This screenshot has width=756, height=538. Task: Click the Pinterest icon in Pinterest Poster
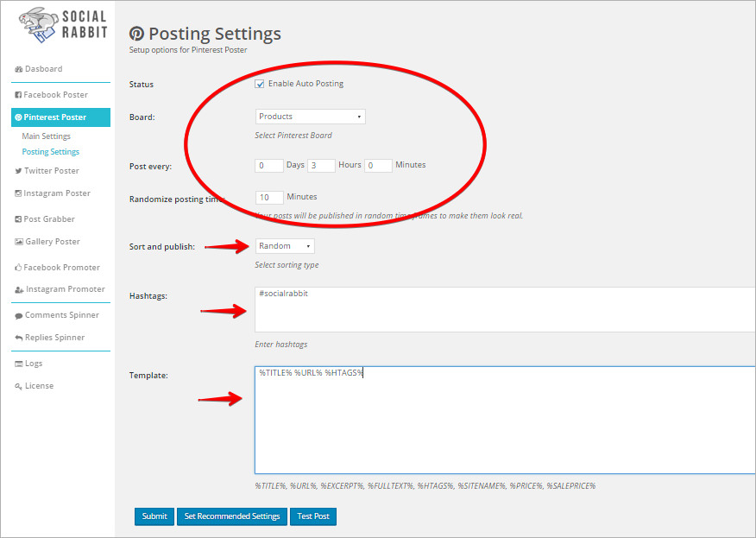click(x=18, y=117)
